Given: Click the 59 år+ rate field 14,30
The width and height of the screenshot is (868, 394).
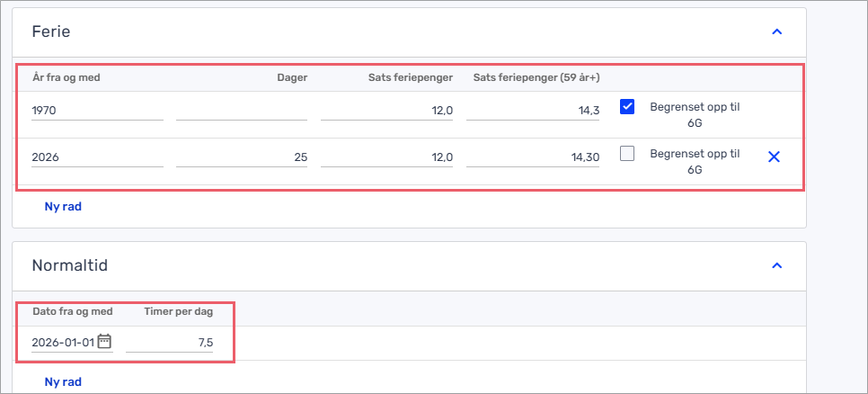Looking at the screenshot, I should tap(532, 157).
